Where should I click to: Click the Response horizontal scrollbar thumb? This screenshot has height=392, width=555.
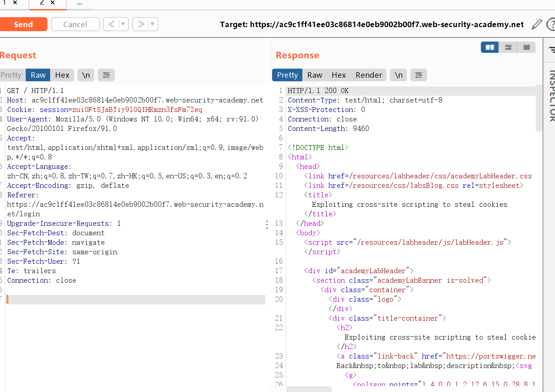(x=309, y=389)
